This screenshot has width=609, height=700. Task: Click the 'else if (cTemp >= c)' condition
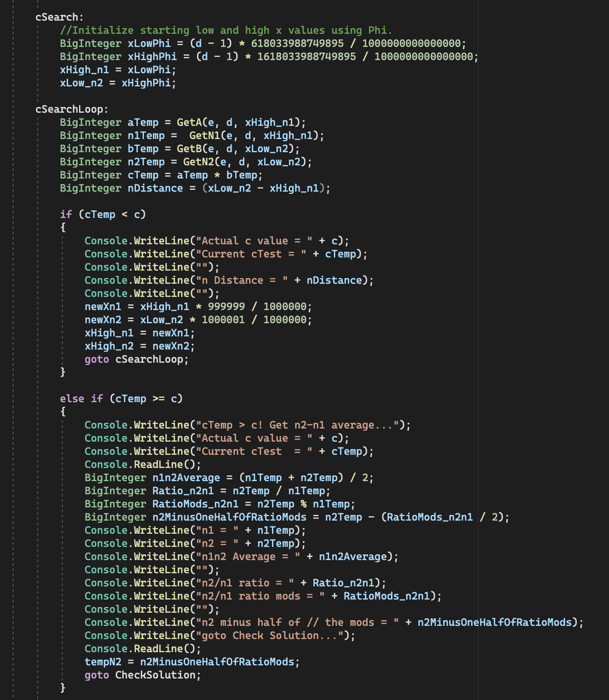coord(121,399)
